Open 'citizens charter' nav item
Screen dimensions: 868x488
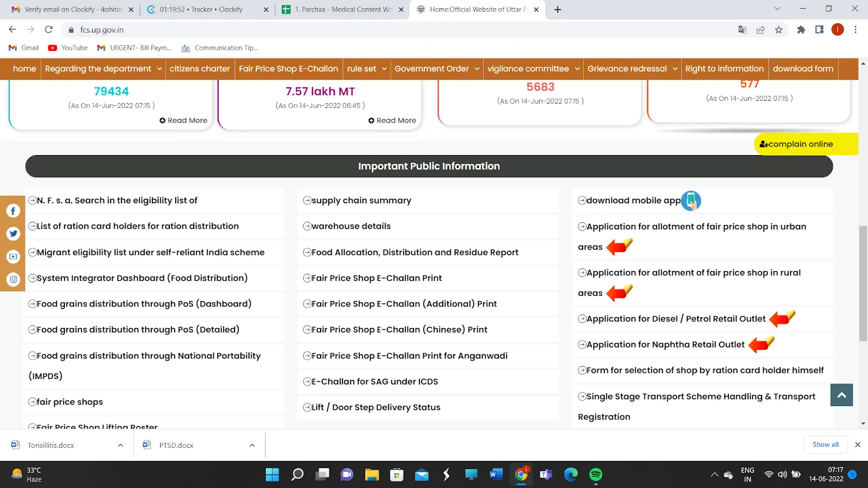click(x=200, y=69)
